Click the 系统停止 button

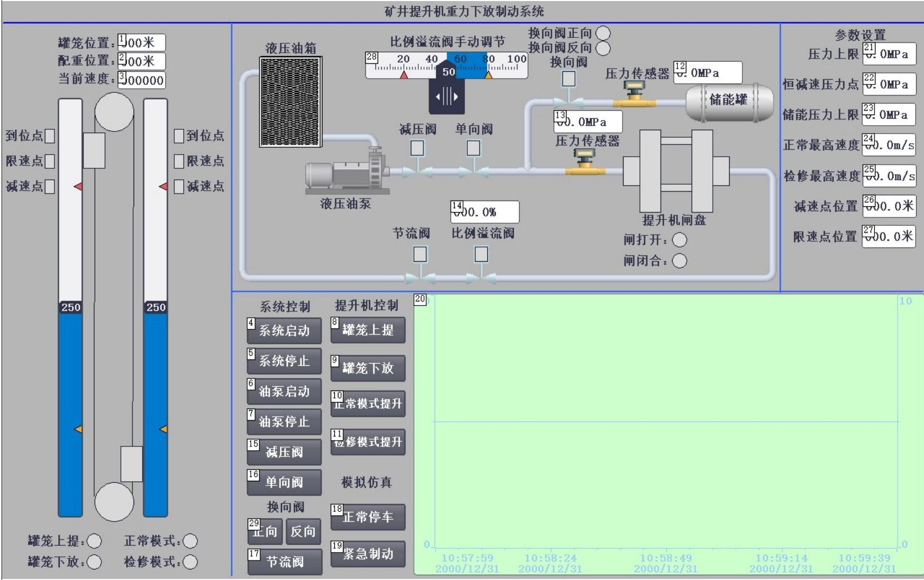[285, 361]
